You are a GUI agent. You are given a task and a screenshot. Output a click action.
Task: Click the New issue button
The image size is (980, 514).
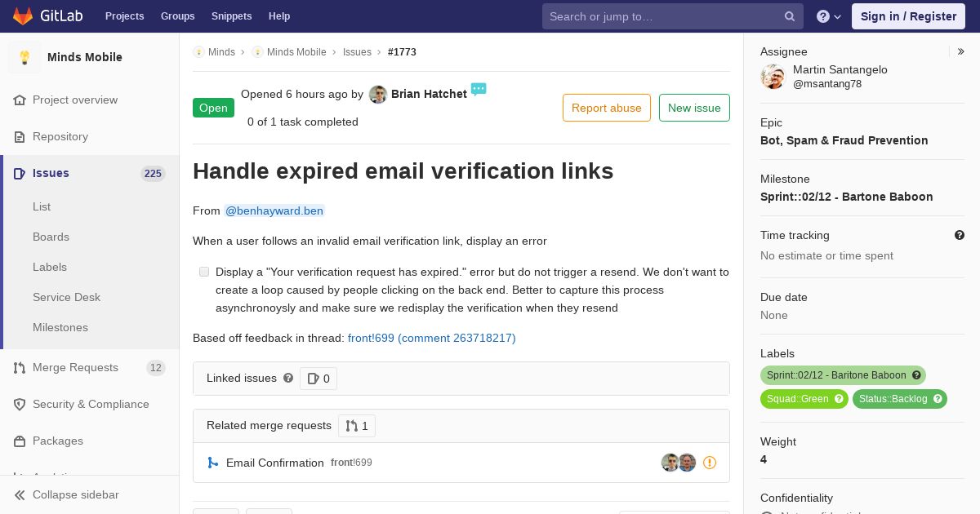coord(694,108)
